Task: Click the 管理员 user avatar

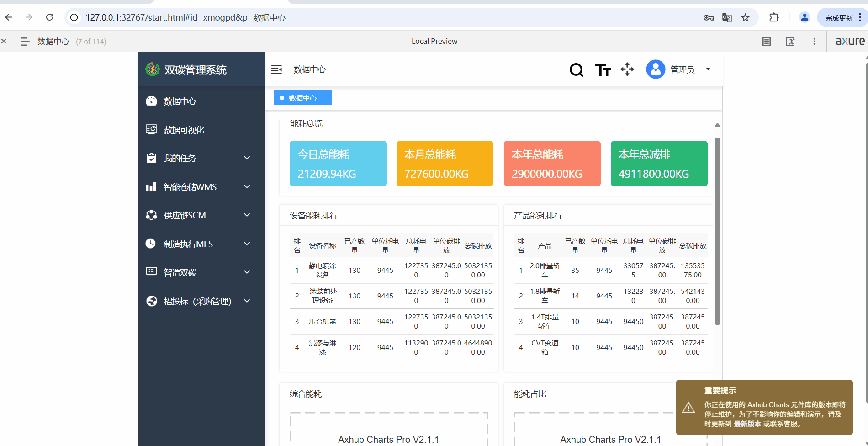Action: point(656,69)
